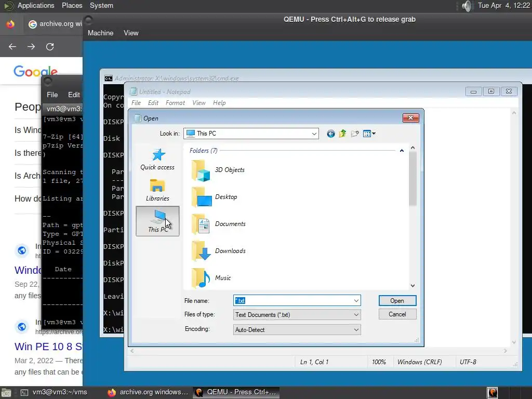Screen dimensions: 532x399
Task: Open the Encoding Auto-Detect dropdown
Action: coord(297,330)
